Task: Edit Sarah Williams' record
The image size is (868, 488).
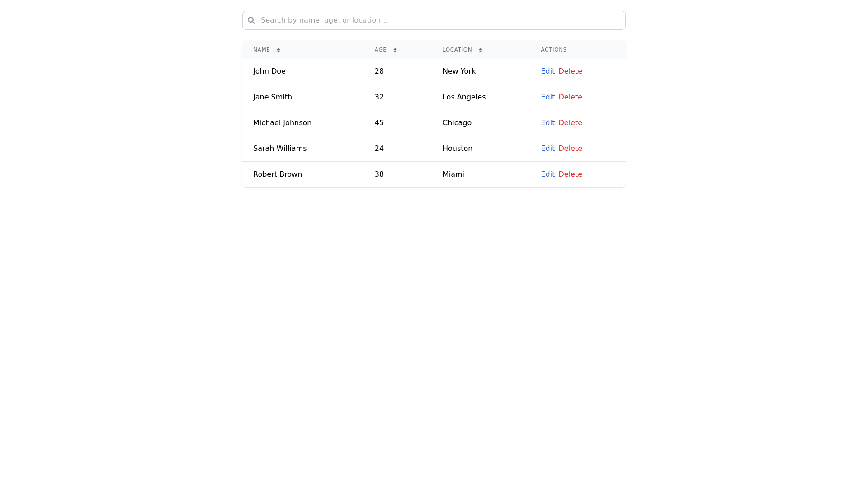Action: (547, 149)
